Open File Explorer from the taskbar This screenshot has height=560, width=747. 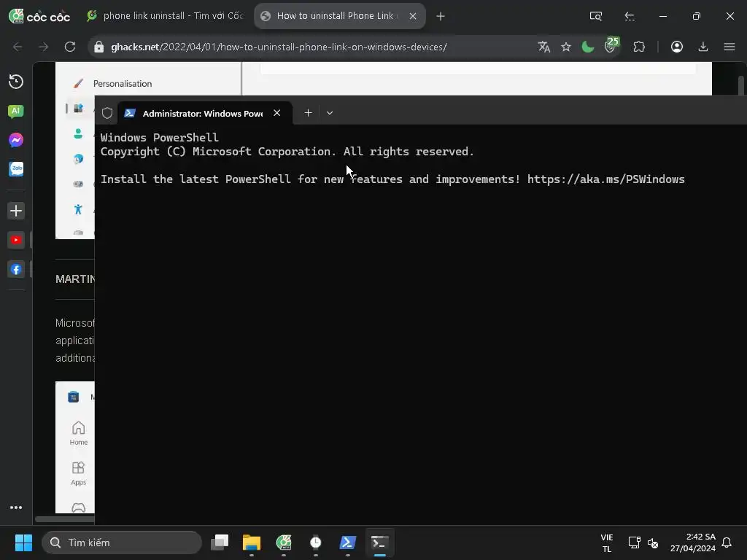tap(252, 542)
